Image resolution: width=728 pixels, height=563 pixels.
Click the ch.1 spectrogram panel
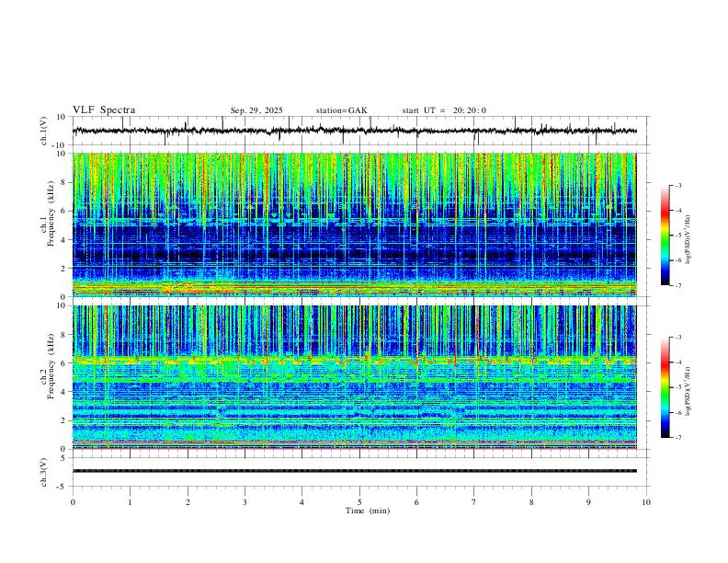click(x=354, y=224)
